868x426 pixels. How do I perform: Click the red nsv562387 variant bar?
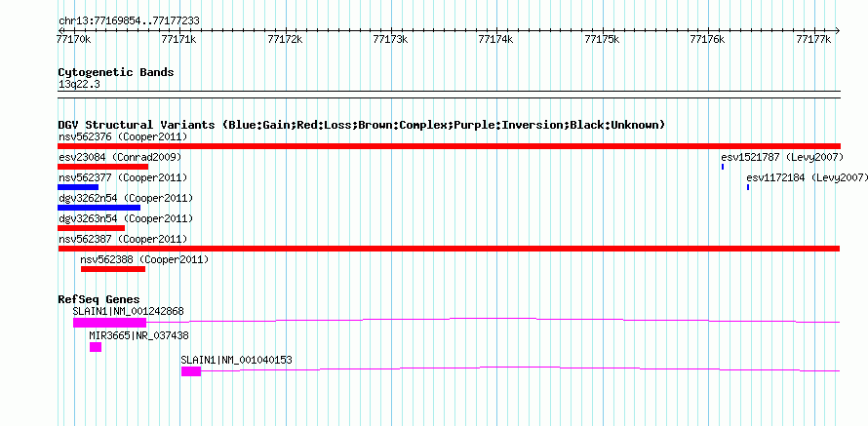pyautogui.click(x=449, y=249)
